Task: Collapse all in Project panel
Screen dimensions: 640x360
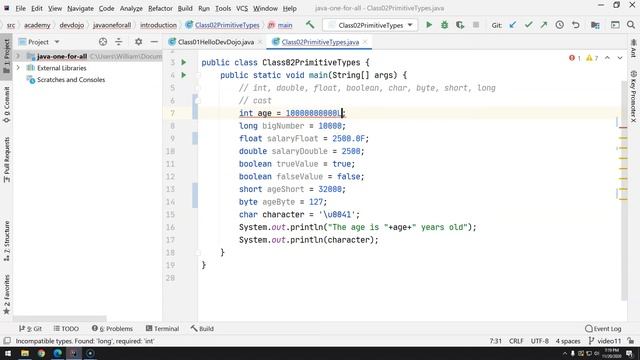Action: (119, 42)
